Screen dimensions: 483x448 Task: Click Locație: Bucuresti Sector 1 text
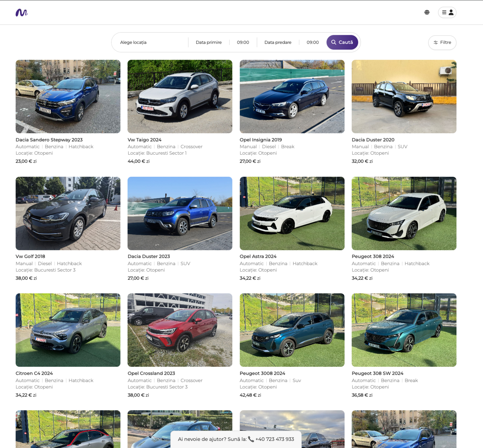click(157, 153)
